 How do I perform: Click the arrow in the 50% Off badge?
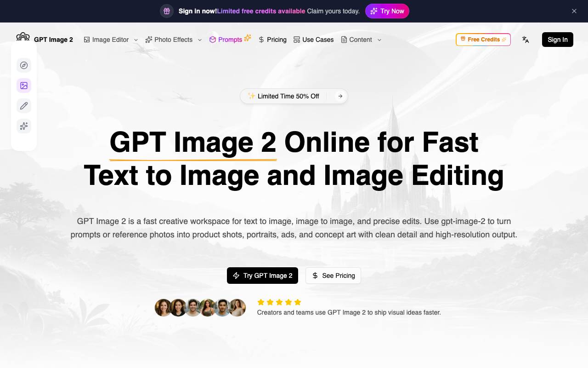pos(340,96)
